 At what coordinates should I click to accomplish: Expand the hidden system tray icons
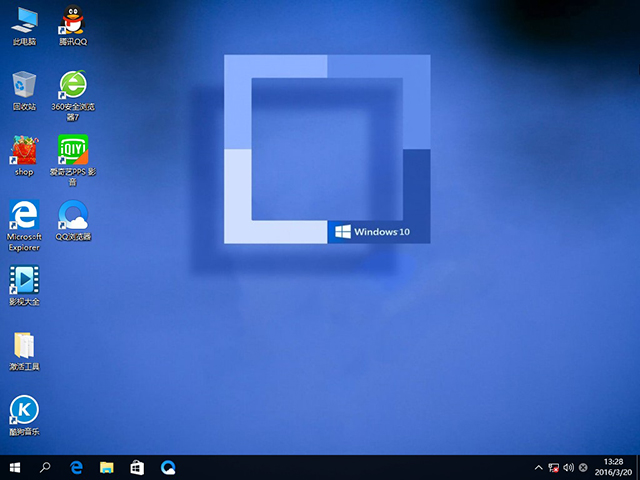point(539,467)
